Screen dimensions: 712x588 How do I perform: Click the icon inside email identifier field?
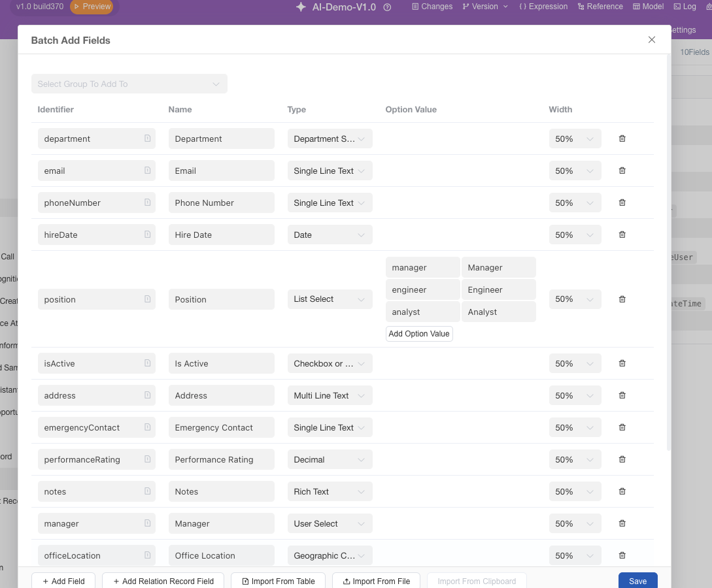click(147, 171)
